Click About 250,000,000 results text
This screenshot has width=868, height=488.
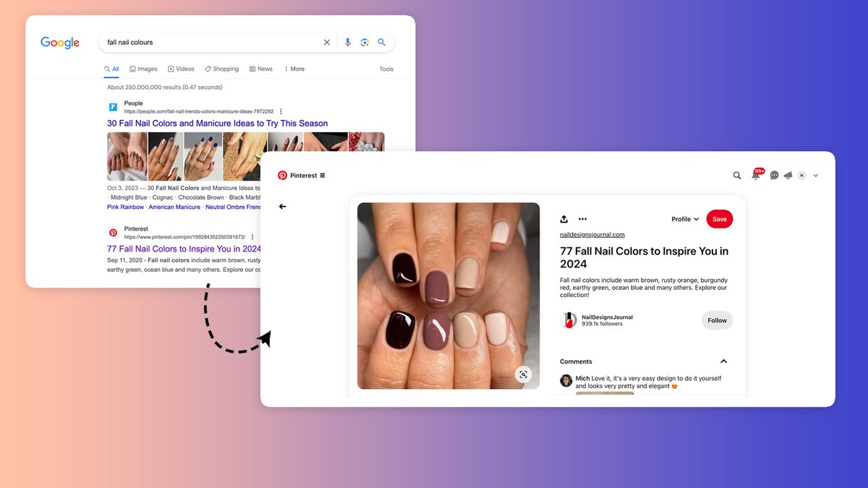(x=165, y=87)
